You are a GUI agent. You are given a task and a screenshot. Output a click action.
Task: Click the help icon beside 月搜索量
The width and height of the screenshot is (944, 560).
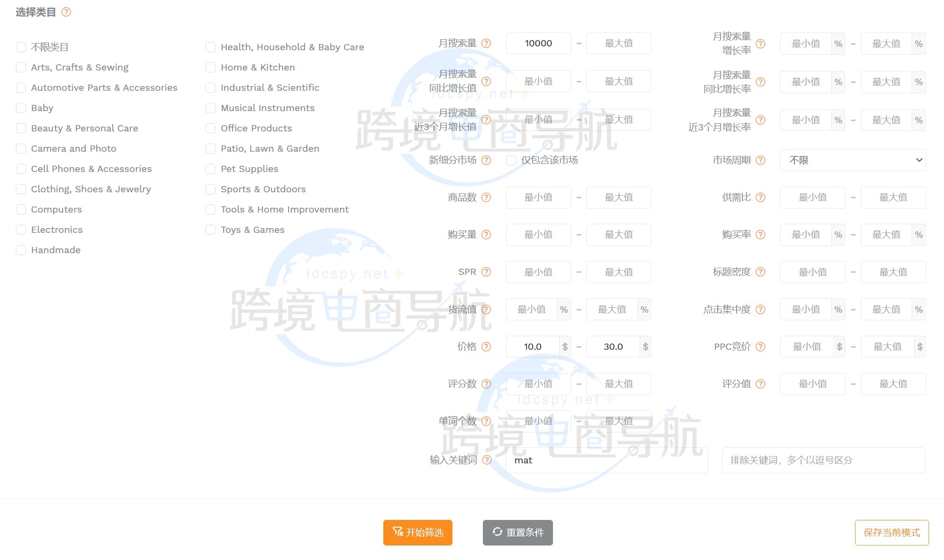coord(487,43)
